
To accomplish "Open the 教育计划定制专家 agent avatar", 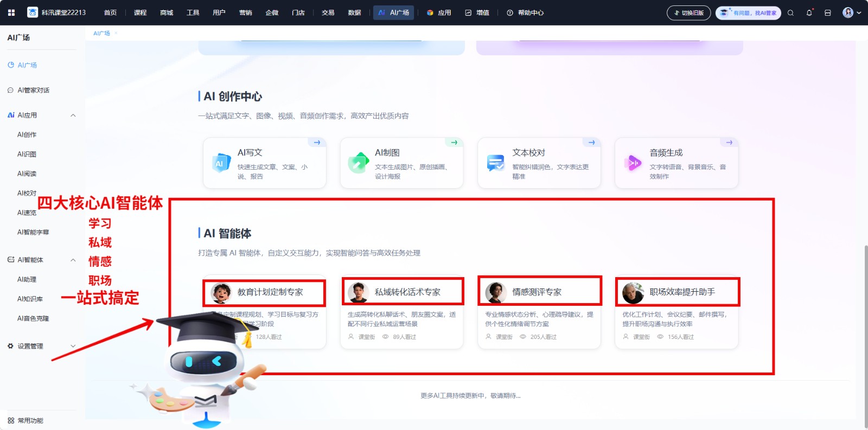I will click(221, 293).
